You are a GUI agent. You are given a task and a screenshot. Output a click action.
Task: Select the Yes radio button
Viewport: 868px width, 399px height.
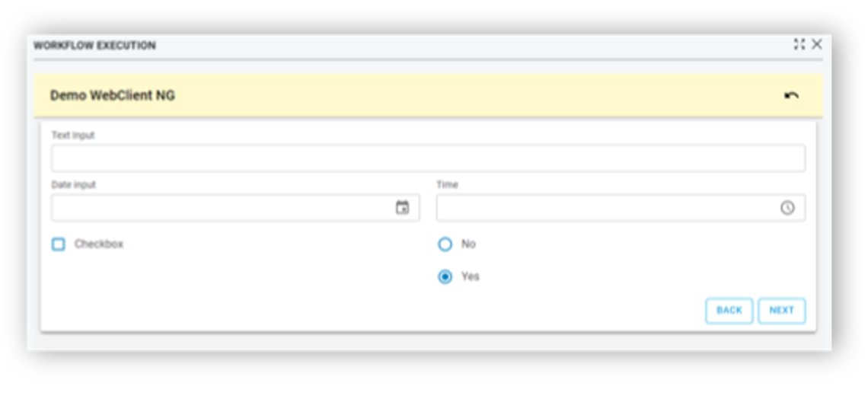click(445, 276)
